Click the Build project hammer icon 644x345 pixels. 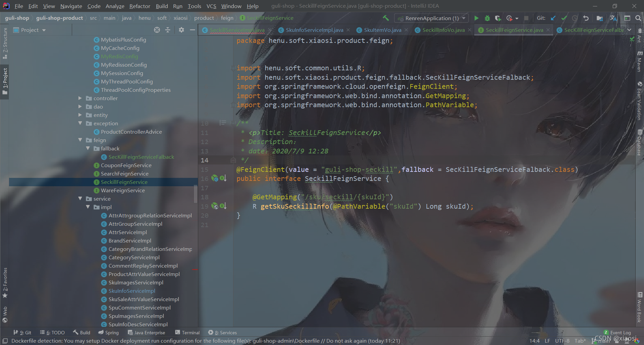pyautogui.click(x=386, y=18)
